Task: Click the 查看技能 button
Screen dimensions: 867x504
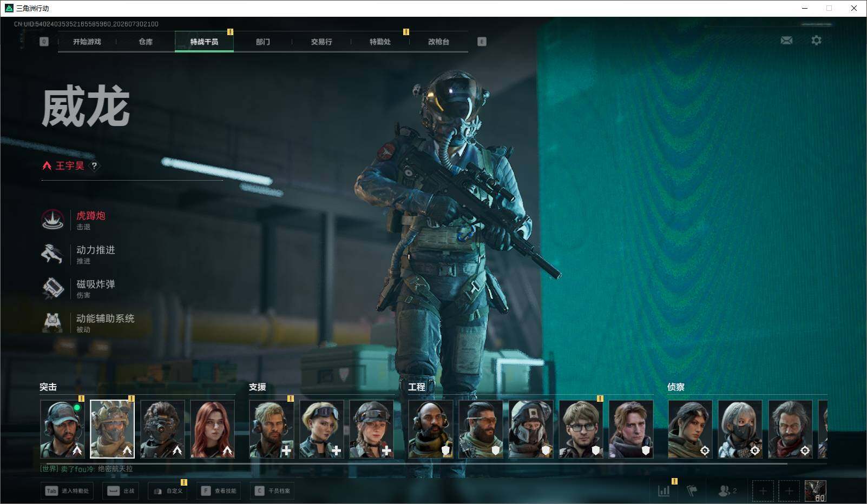Action: (x=219, y=491)
